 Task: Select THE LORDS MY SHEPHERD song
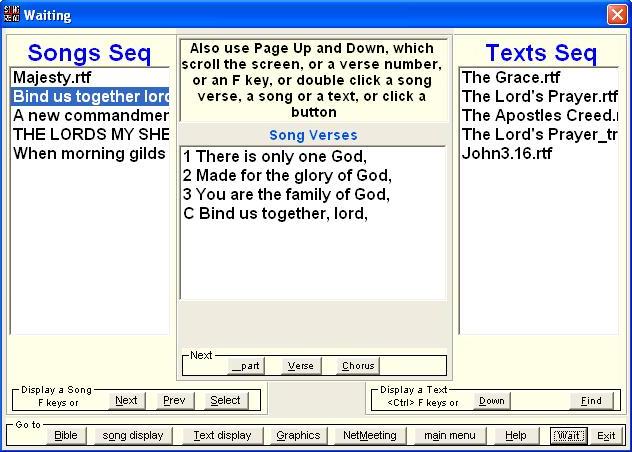(90, 134)
